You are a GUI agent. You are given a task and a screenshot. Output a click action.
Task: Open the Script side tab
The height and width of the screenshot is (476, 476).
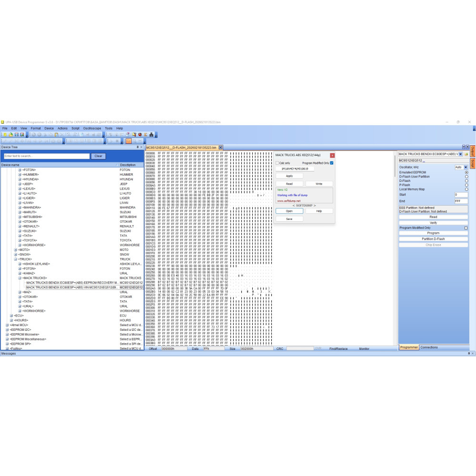[473, 164]
